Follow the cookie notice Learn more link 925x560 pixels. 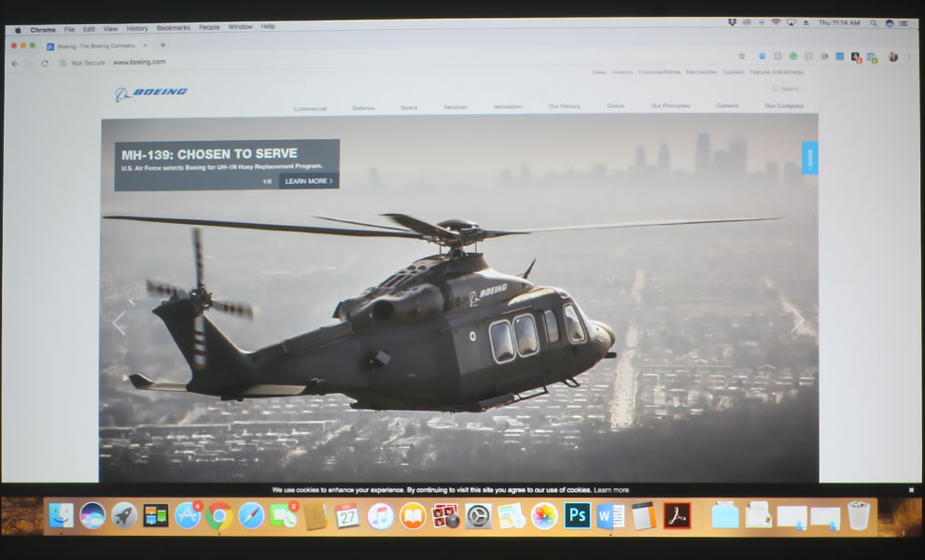click(x=611, y=490)
